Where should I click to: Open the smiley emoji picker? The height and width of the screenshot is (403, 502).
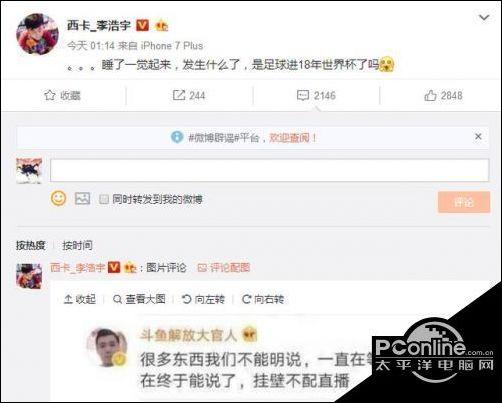point(58,199)
